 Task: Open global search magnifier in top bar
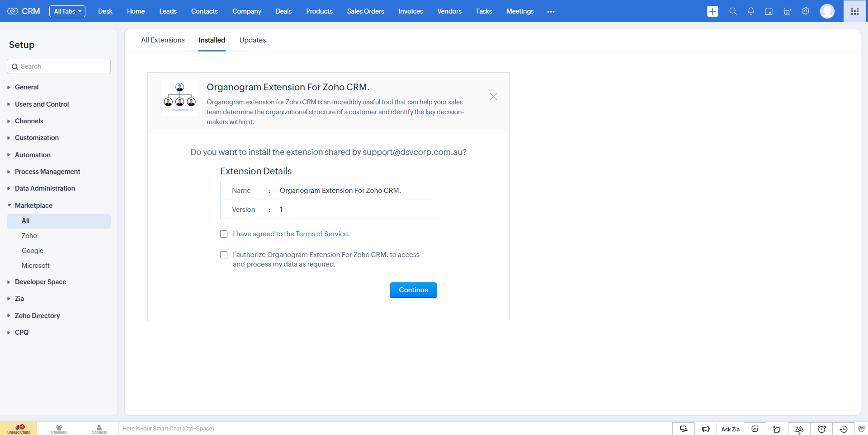coord(733,11)
